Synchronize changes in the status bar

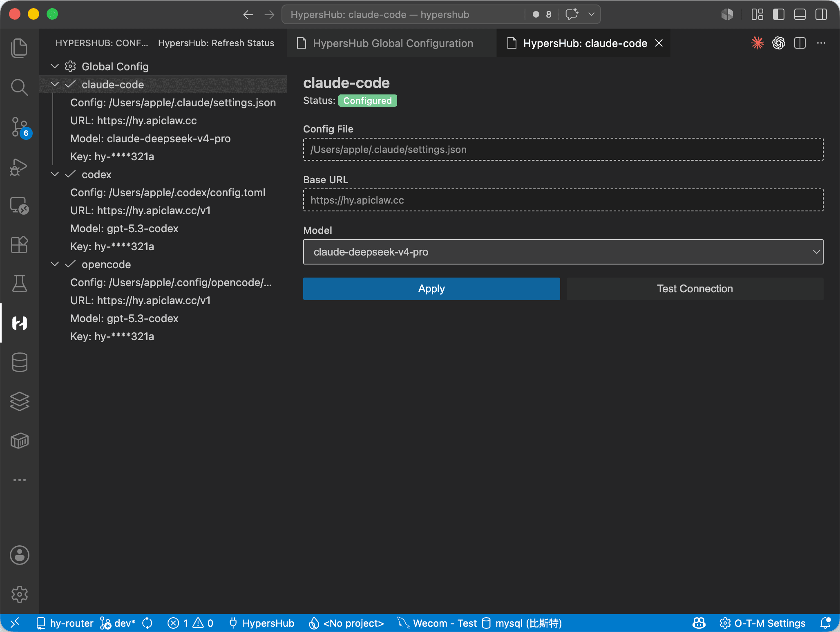[x=147, y=623]
